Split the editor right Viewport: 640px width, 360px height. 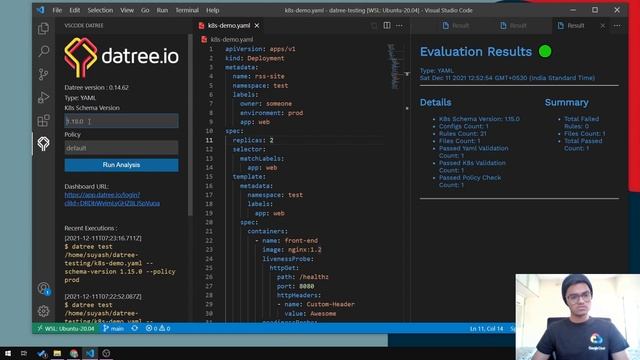tap(387, 25)
